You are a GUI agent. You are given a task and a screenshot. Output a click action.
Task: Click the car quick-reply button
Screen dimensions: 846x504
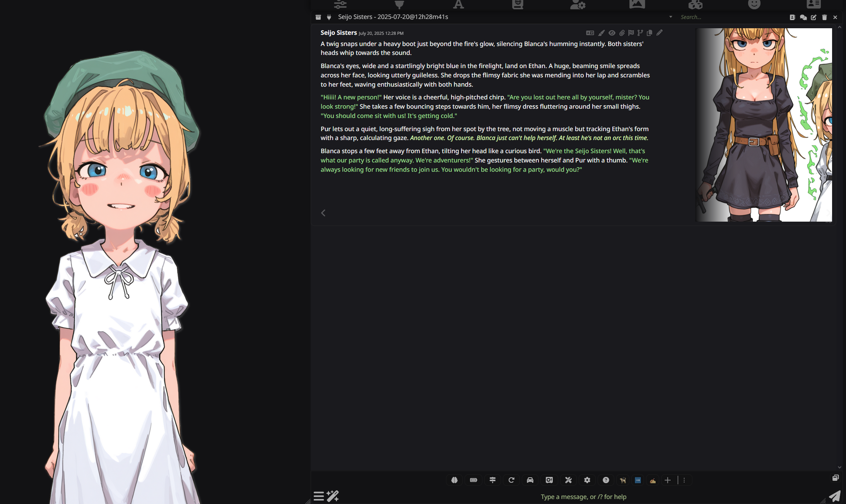530,480
